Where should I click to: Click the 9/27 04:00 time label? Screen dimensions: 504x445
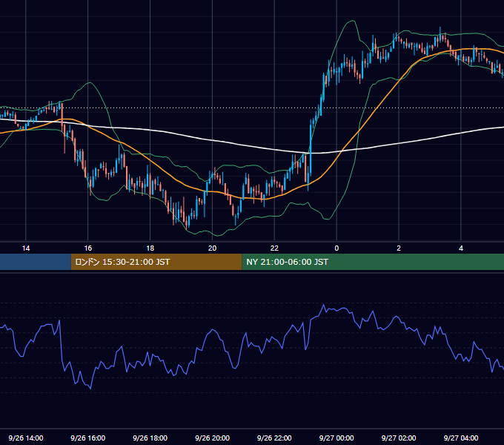click(461, 438)
